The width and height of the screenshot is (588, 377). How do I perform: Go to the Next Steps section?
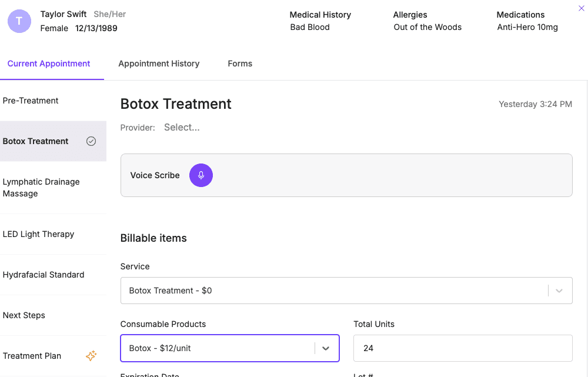point(24,315)
